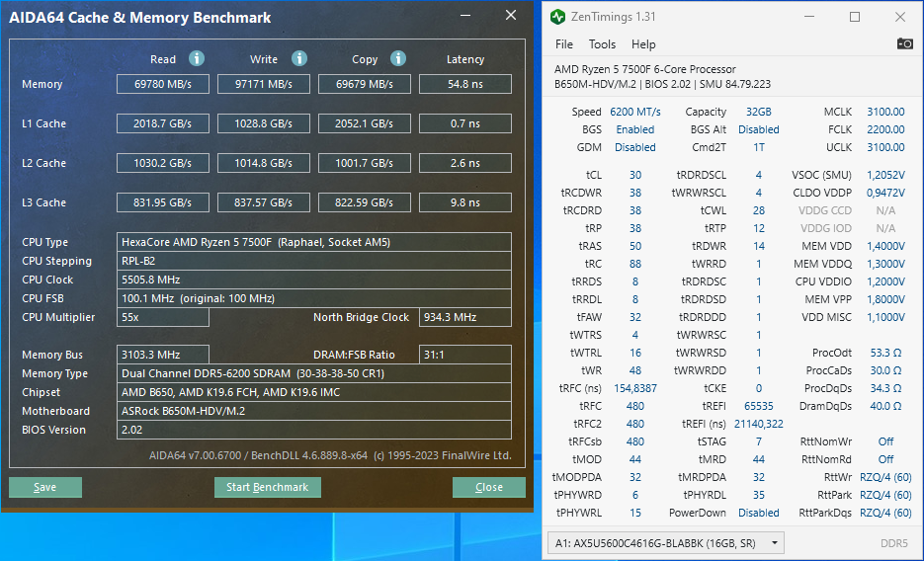The width and height of the screenshot is (924, 561).
Task: Click the Copy info icon in AIDA64
Action: 398,59
